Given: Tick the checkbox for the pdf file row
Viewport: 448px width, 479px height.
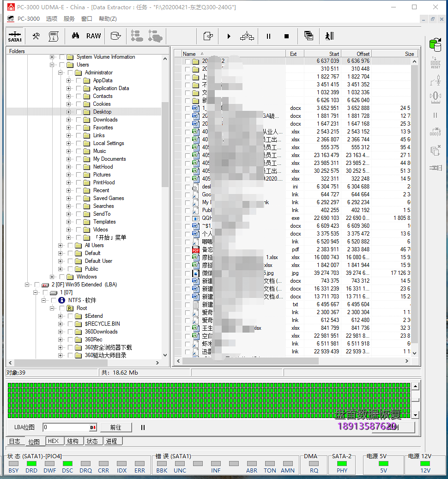Looking at the screenshot, I should (188, 249).
